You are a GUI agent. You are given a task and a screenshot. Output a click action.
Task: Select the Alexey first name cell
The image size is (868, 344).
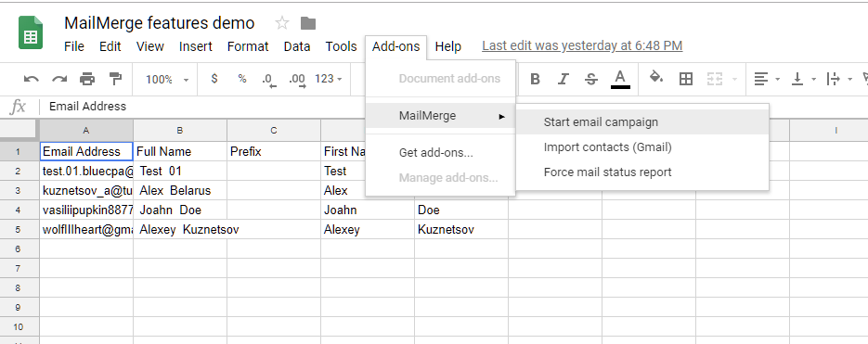tap(368, 230)
